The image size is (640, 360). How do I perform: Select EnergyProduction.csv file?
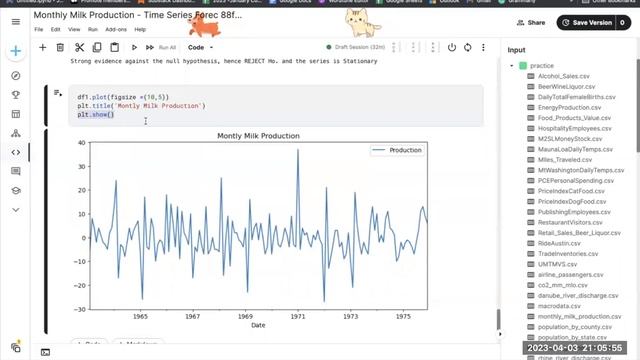click(569, 107)
